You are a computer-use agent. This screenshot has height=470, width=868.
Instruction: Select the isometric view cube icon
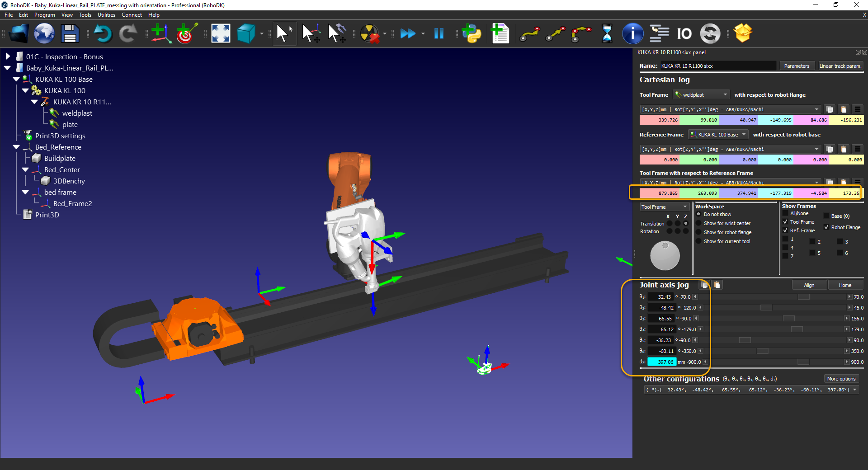246,33
